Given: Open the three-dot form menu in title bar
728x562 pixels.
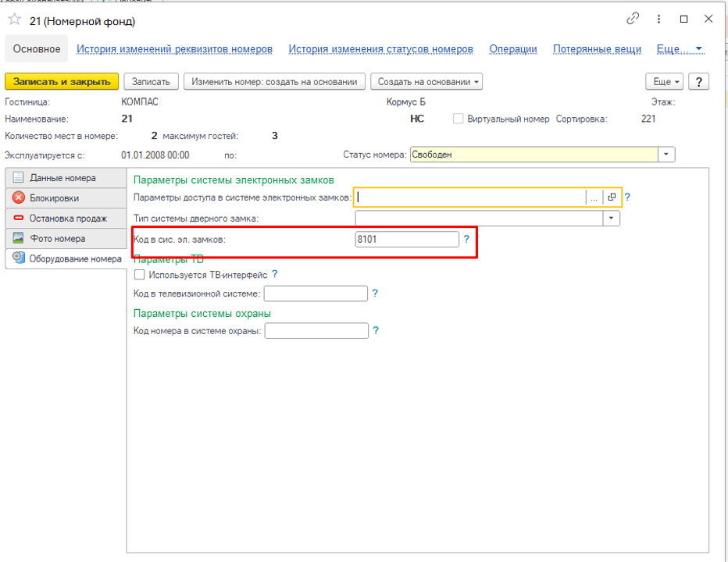Looking at the screenshot, I should pyautogui.click(x=658, y=19).
